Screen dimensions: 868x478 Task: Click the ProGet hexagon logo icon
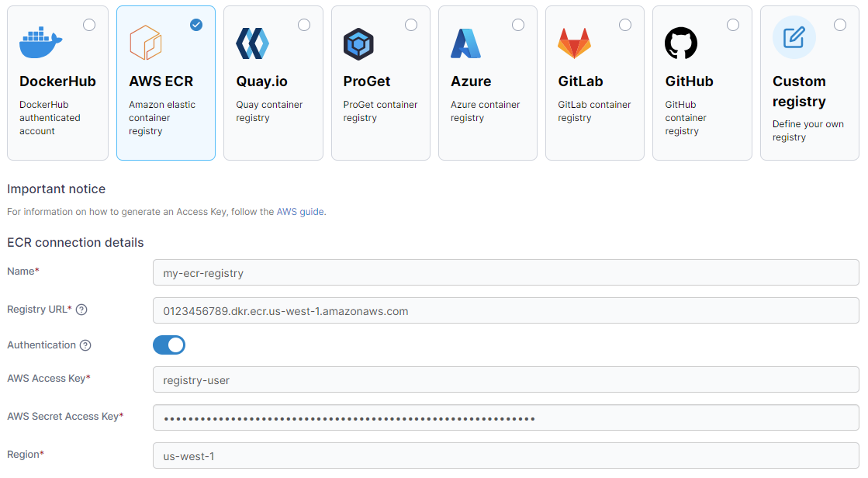(x=358, y=43)
